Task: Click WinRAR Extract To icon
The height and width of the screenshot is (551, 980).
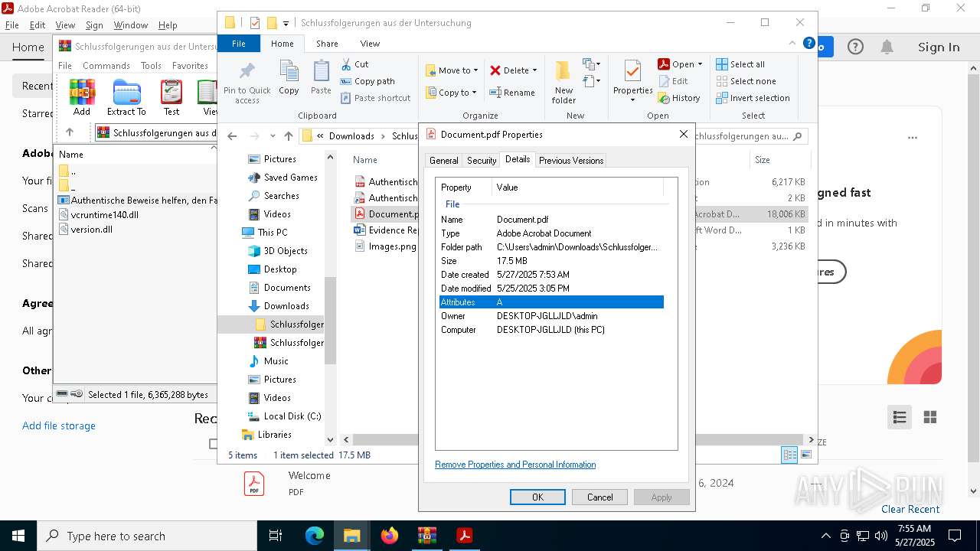Action: (x=126, y=91)
